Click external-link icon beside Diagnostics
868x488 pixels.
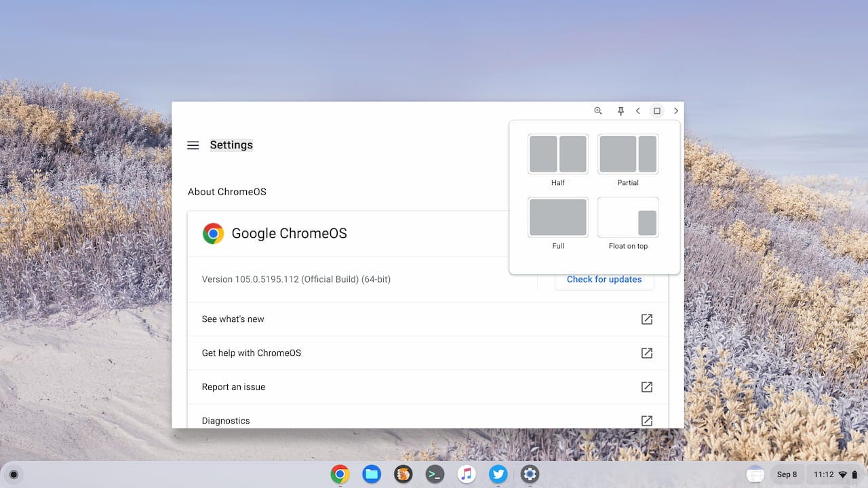(x=647, y=421)
